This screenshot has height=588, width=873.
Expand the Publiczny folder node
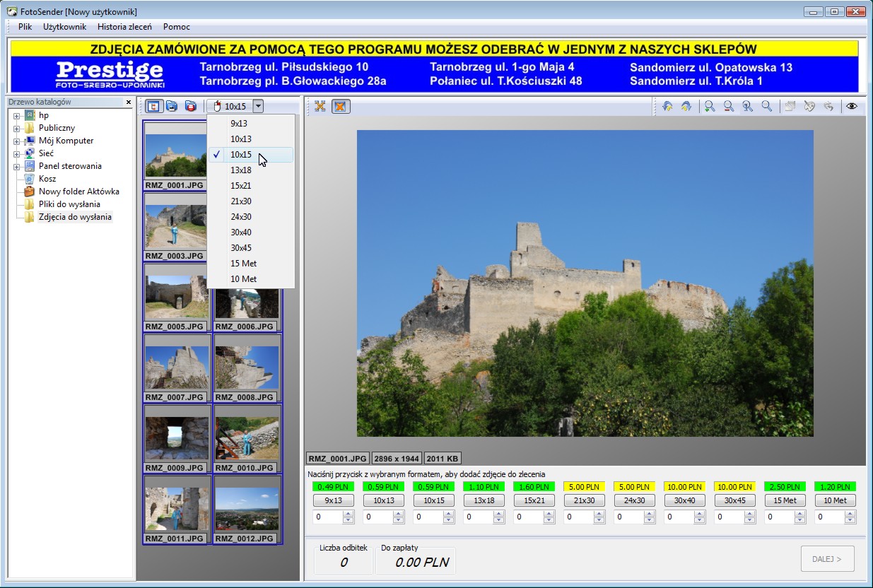point(16,129)
